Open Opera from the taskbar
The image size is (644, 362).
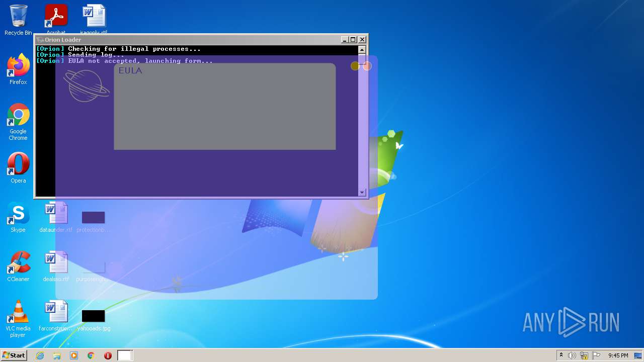tap(108, 355)
